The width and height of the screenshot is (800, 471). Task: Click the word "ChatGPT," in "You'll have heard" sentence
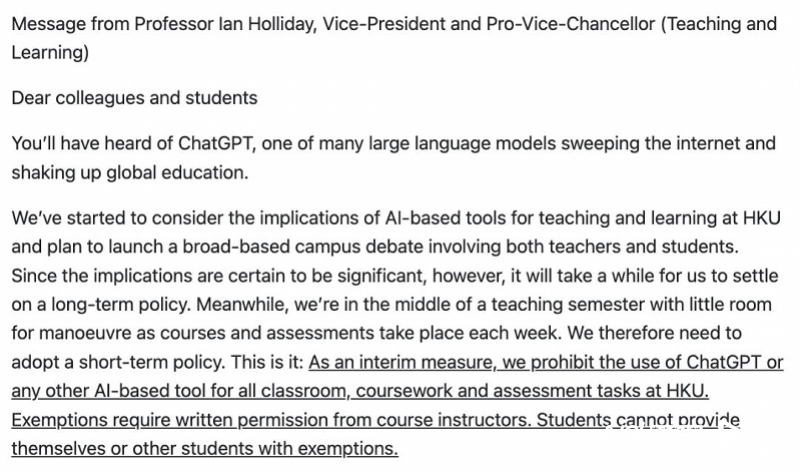217,144
